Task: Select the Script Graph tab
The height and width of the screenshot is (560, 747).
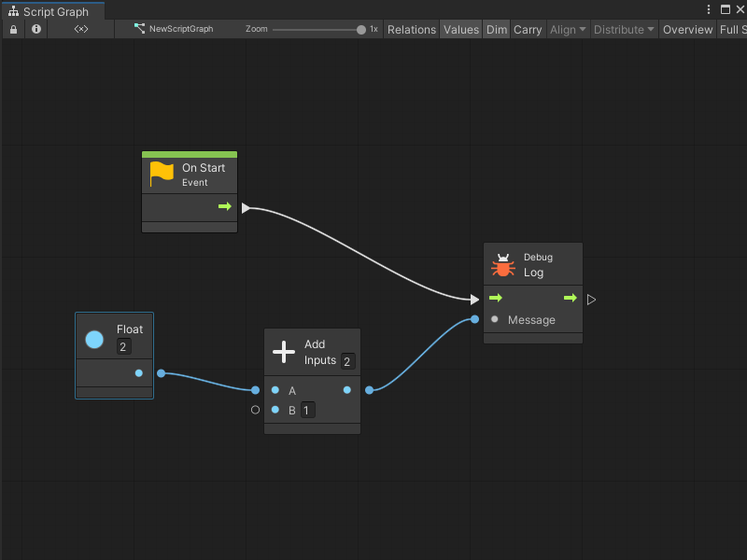Action: click(x=53, y=12)
